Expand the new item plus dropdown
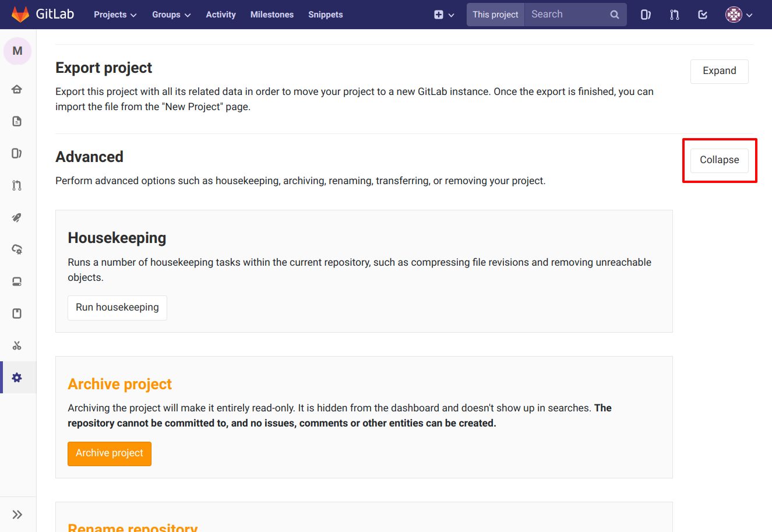The height and width of the screenshot is (532, 772). click(444, 15)
